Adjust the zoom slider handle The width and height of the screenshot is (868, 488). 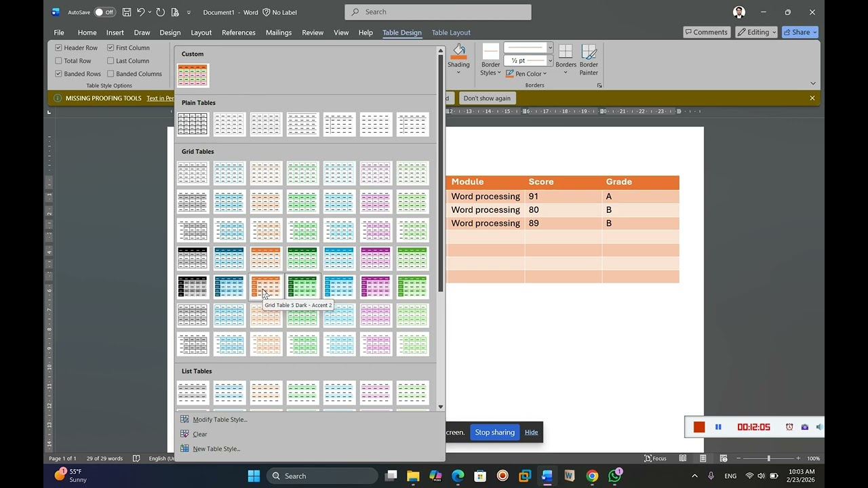coord(768,458)
